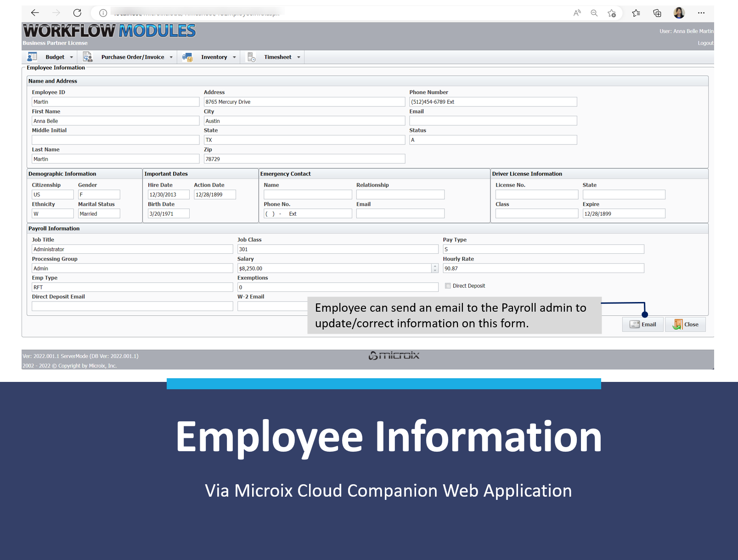Click the user profile avatar in browser toolbar

click(x=679, y=13)
